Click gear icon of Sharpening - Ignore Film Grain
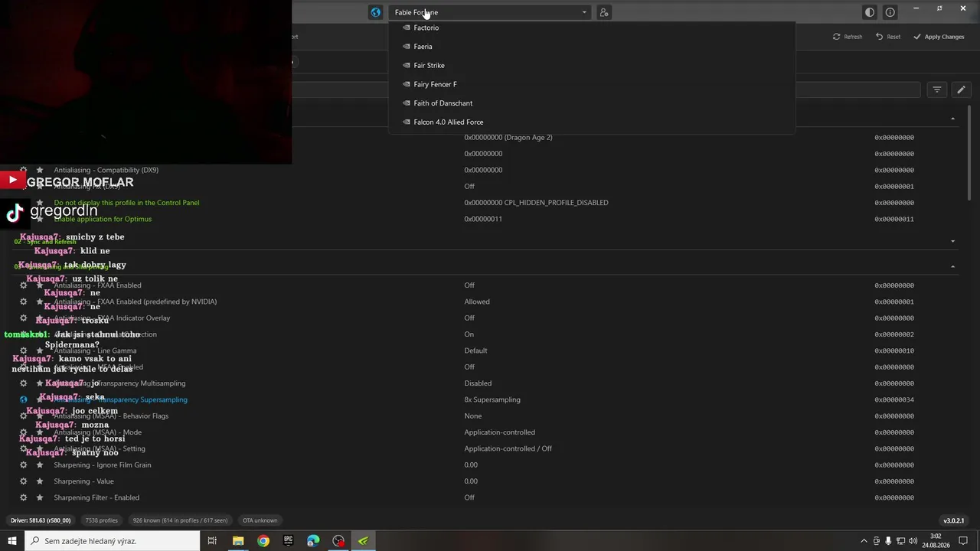This screenshot has height=551, width=980. (23, 465)
